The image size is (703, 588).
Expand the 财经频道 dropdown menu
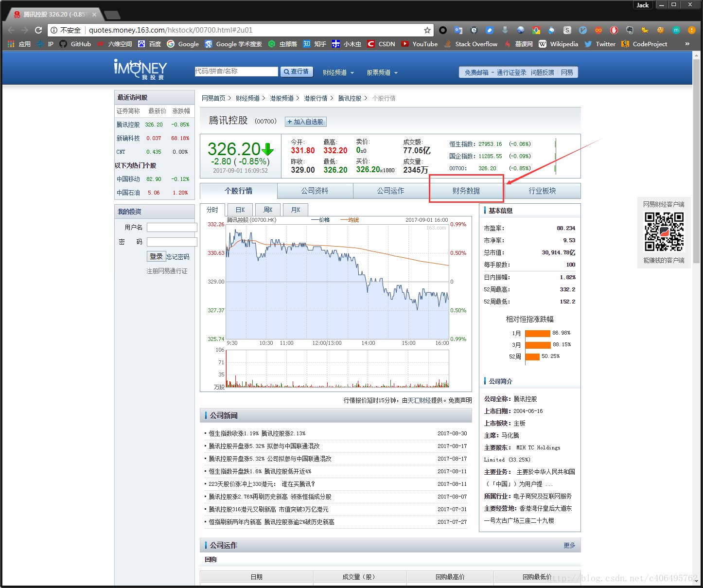pyautogui.click(x=338, y=72)
